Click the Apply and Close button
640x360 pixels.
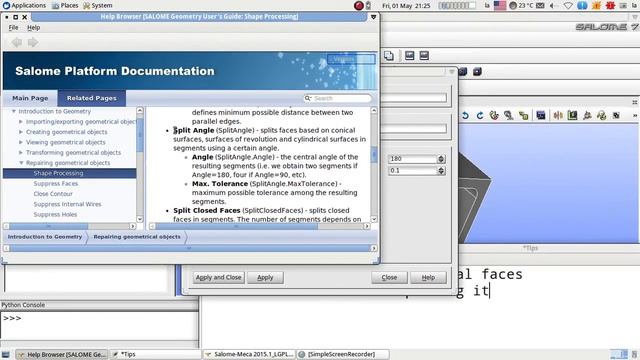click(x=218, y=278)
